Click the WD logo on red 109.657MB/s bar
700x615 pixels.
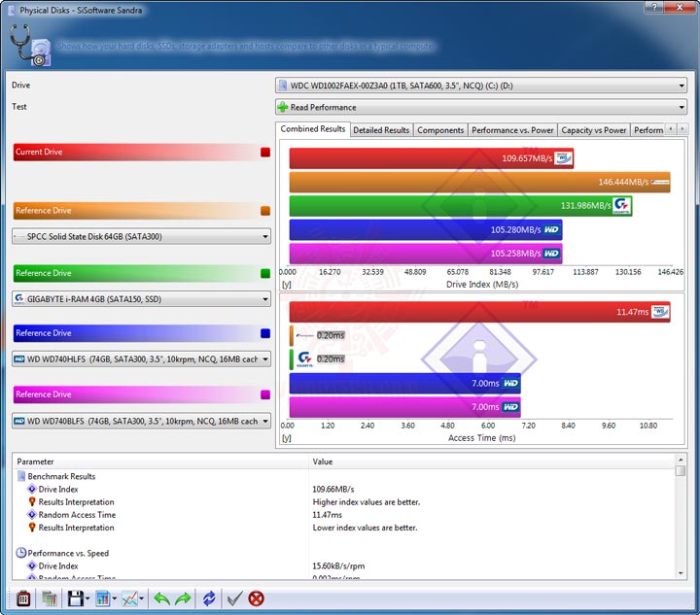563,158
